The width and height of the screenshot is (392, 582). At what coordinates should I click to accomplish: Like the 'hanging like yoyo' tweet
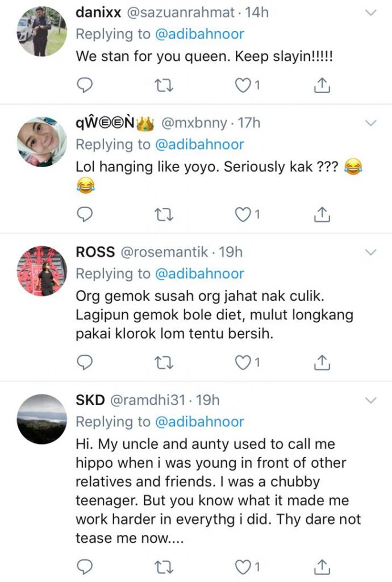244,214
